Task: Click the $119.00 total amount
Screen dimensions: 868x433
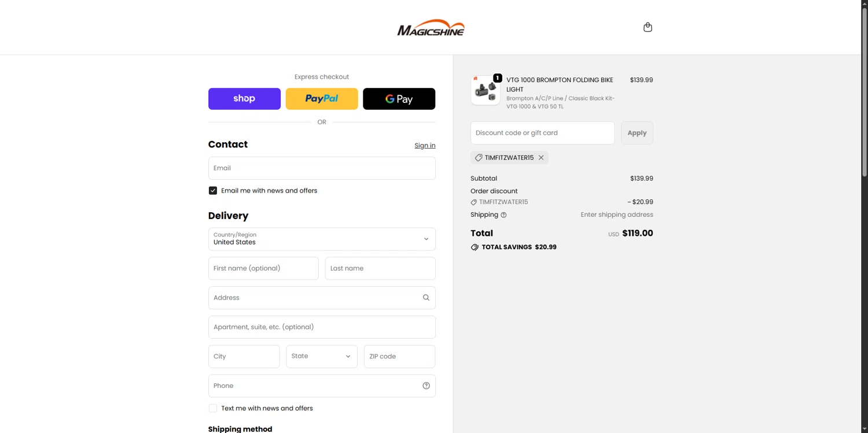Action: click(x=637, y=234)
